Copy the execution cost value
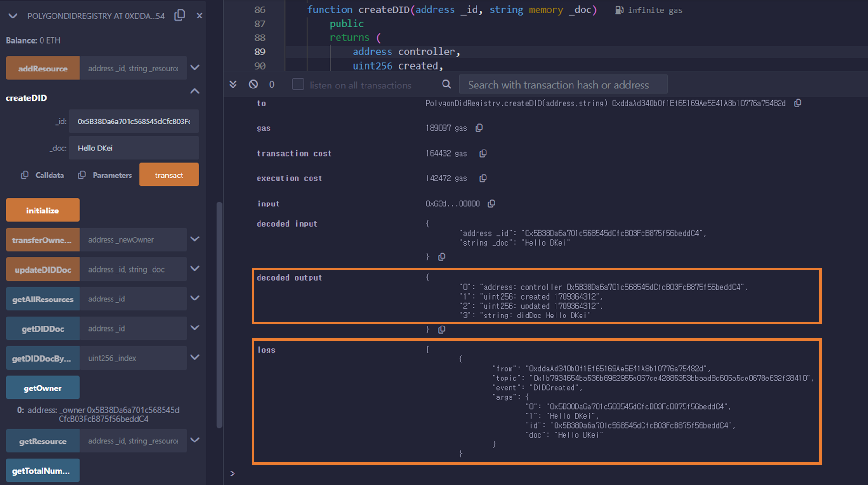The height and width of the screenshot is (485, 868). point(483,178)
